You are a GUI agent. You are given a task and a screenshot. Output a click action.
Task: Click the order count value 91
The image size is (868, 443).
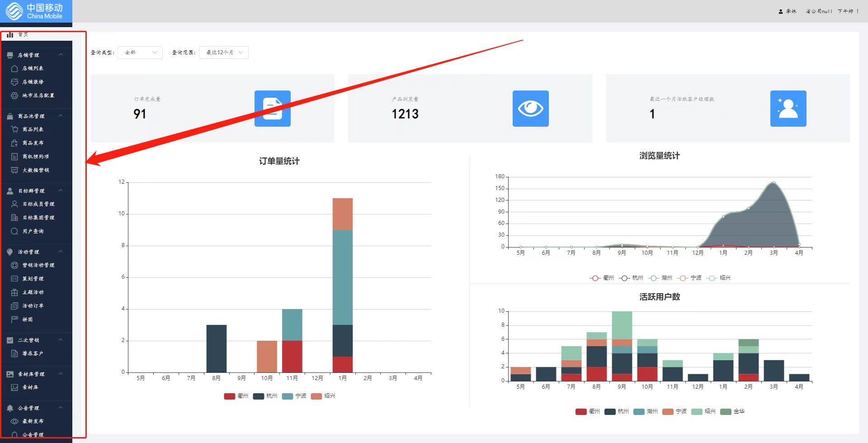pyautogui.click(x=140, y=114)
